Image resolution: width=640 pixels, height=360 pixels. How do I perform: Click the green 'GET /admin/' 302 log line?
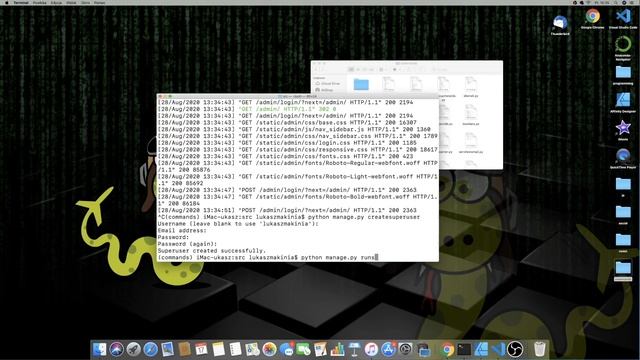click(287, 109)
